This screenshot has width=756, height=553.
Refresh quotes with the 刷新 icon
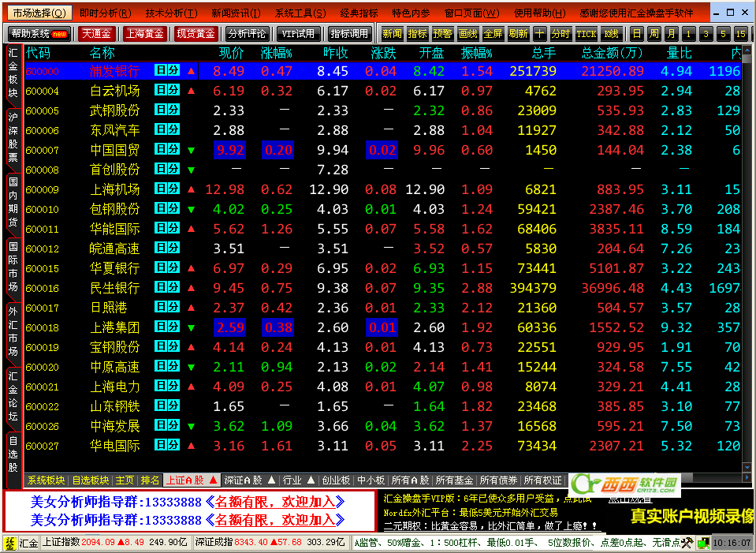click(x=518, y=34)
